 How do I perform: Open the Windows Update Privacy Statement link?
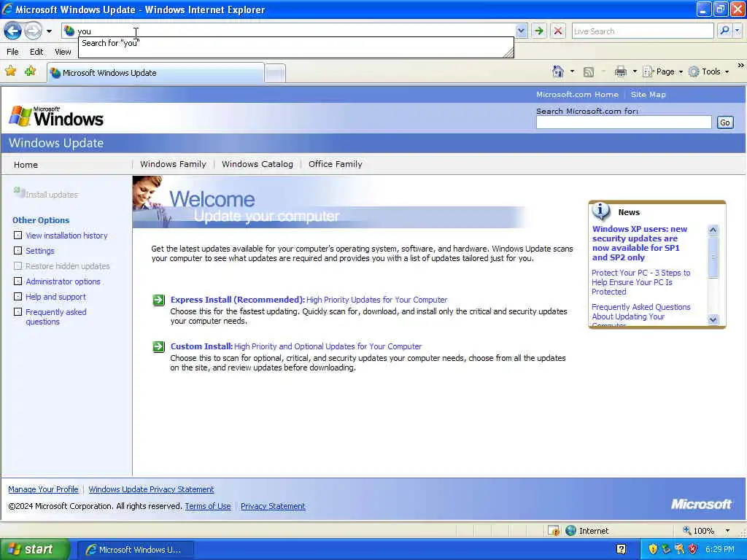[151, 489]
